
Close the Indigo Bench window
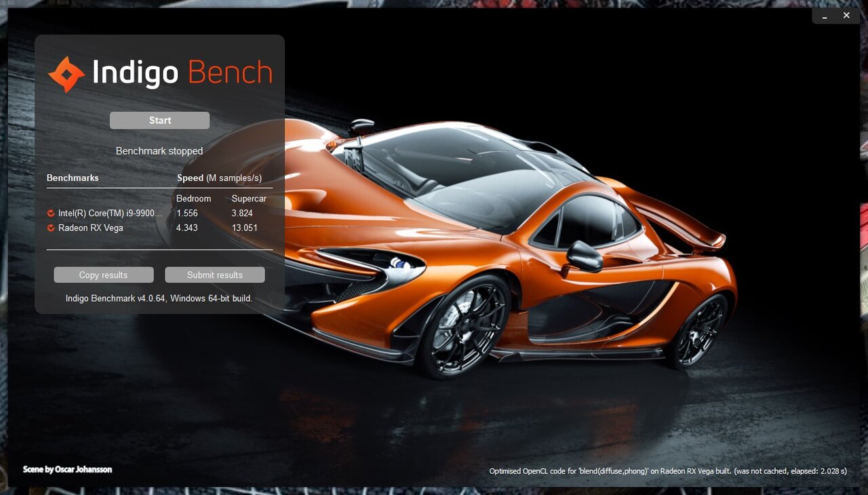846,16
